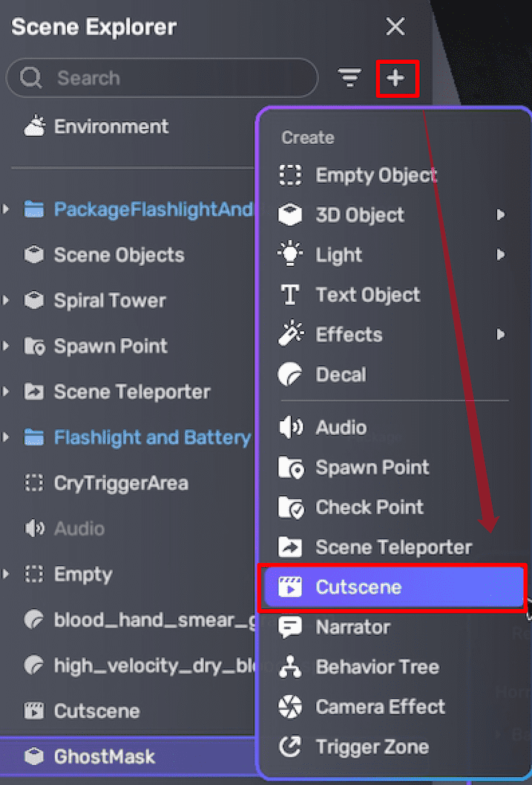532x785 pixels.
Task: Click the Audio speaker icon in menu
Action: 290,428
